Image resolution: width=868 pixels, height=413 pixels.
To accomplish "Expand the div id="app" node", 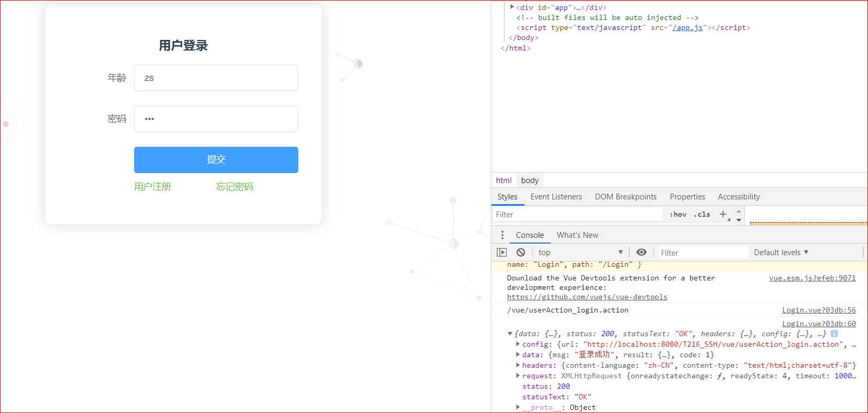I will click(x=512, y=7).
